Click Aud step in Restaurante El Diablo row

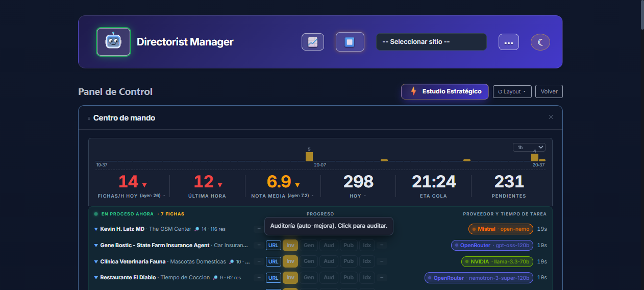pyautogui.click(x=329, y=278)
